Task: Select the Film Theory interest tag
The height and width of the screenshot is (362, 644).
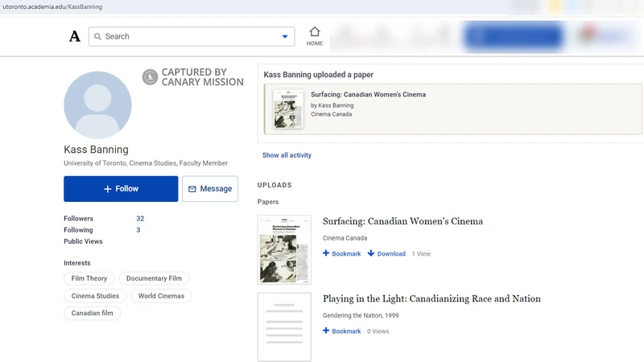Action: (89, 278)
